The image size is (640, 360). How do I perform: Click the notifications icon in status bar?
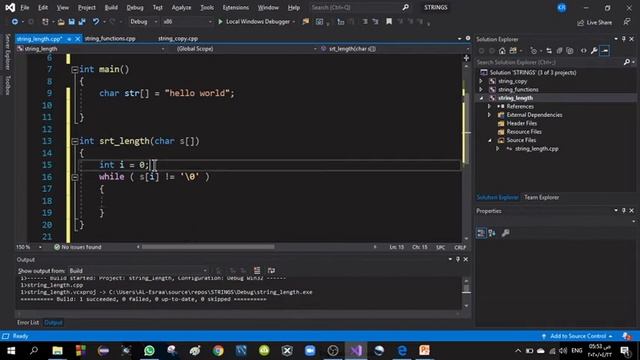(627, 336)
